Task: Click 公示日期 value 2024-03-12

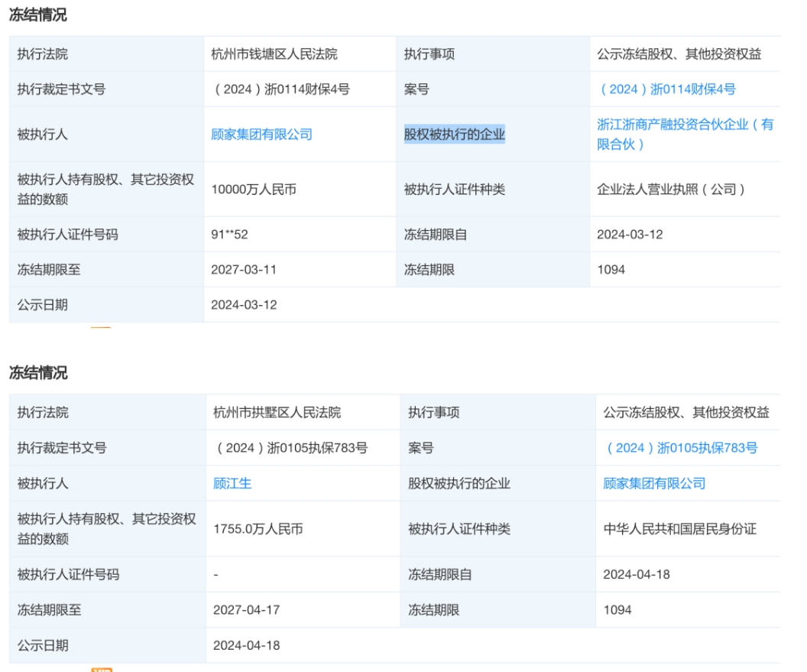Action: coord(244,304)
